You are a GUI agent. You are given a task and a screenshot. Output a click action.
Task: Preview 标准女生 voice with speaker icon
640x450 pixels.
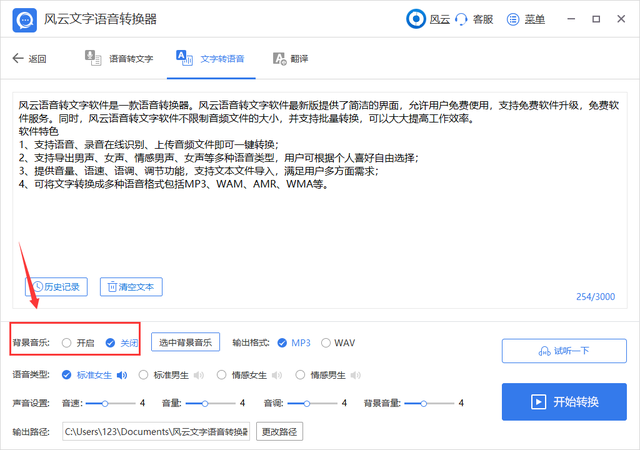pyautogui.click(x=122, y=375)
